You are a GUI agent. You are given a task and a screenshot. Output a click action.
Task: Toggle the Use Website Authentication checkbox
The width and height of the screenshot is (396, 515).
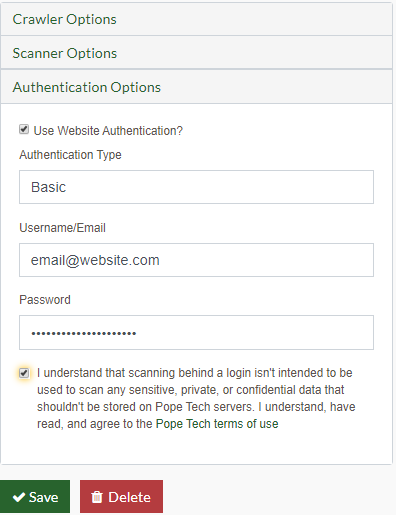click(24, 129)
